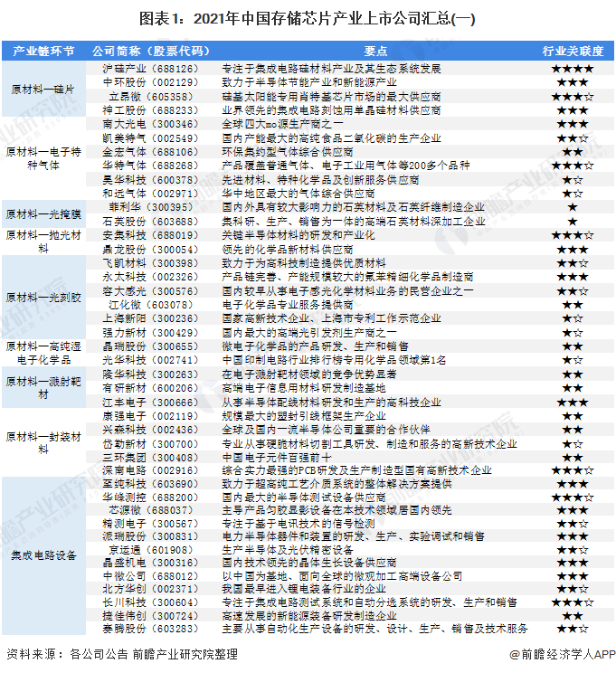
Task: Select 中环股份（002129） company cell
Action: pyautogui.click(x=151, y=82)
